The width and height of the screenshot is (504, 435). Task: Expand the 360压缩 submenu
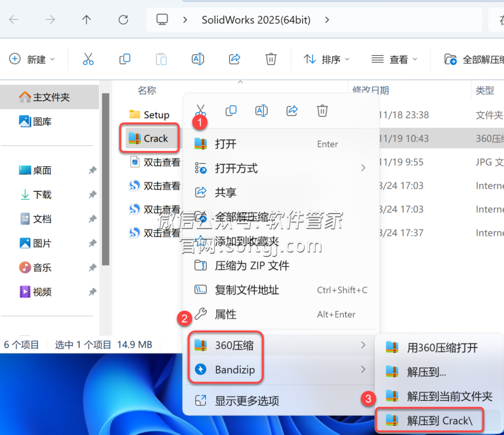click(x=281, y=345)
